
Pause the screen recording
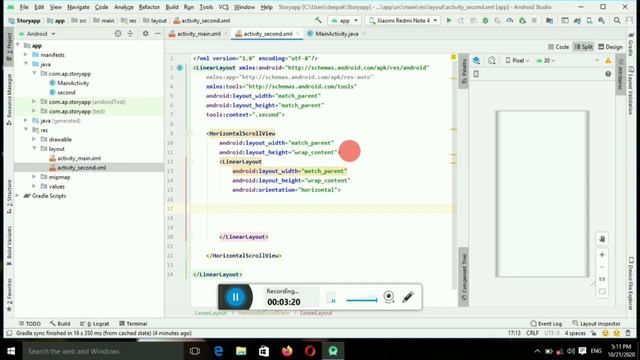point(236,297)
